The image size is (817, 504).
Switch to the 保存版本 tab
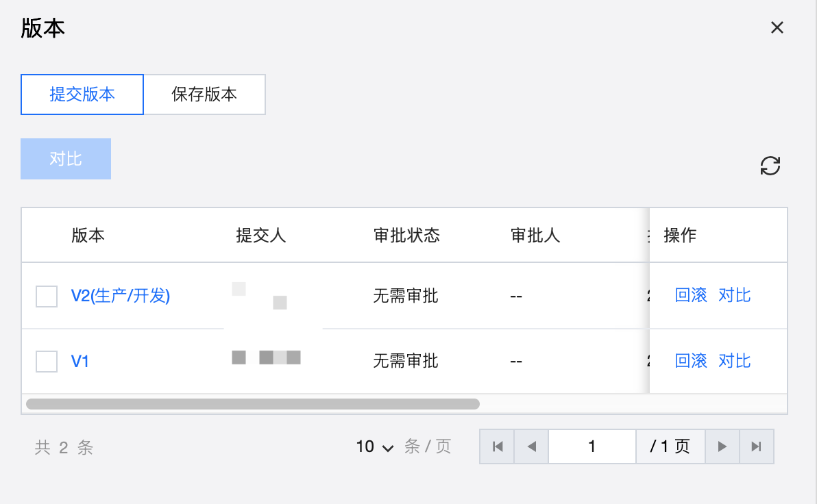pos(204,94)
